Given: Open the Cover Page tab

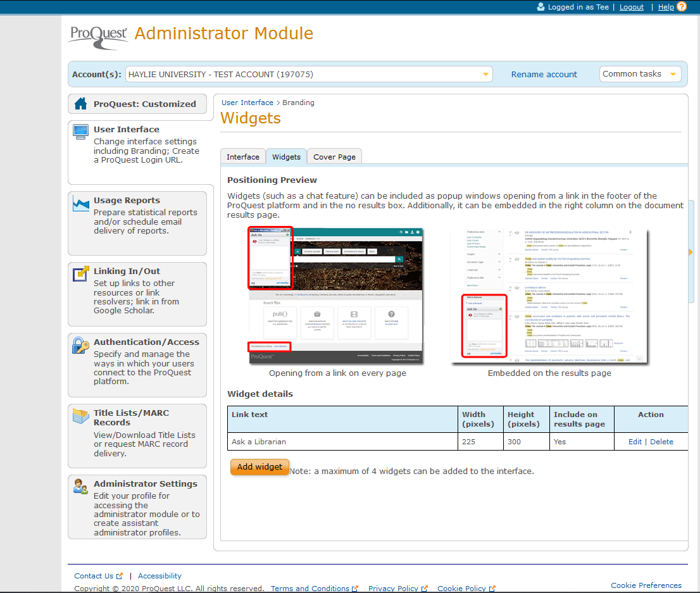Looking at the screenshot, I should point(334,157).
